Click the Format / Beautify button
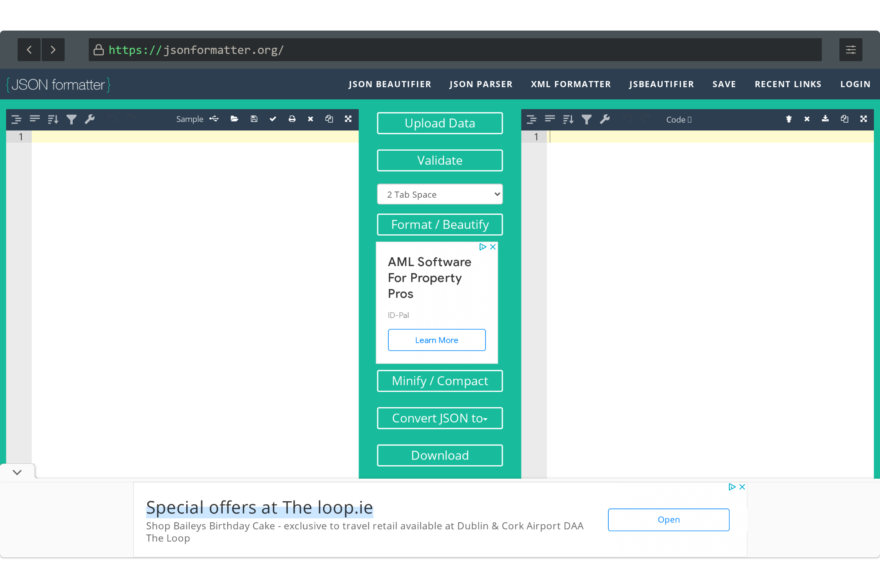The image size is (880, 588). click(x=439, y=224)
